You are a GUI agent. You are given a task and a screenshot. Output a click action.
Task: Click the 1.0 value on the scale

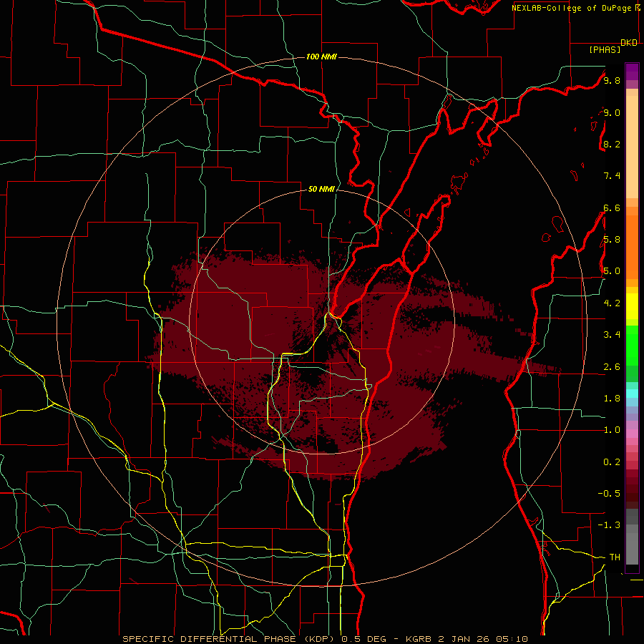[x=612, y=430]
